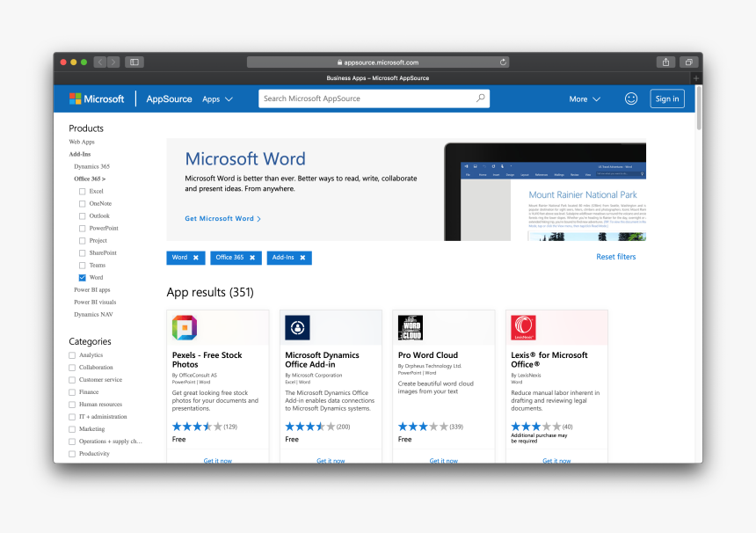The width and height of the screenshot is (756, 533).
Task: Expand the More dropdown menu
Action: [585, 99]
